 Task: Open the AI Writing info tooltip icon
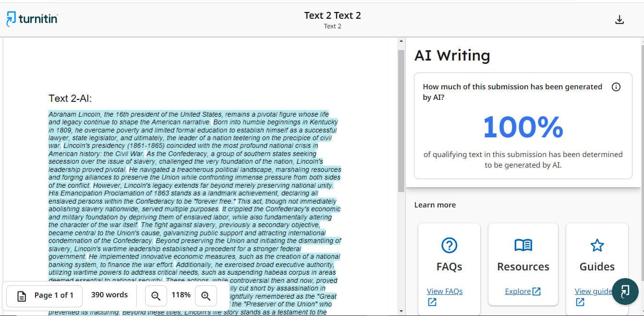coord(616,87)
